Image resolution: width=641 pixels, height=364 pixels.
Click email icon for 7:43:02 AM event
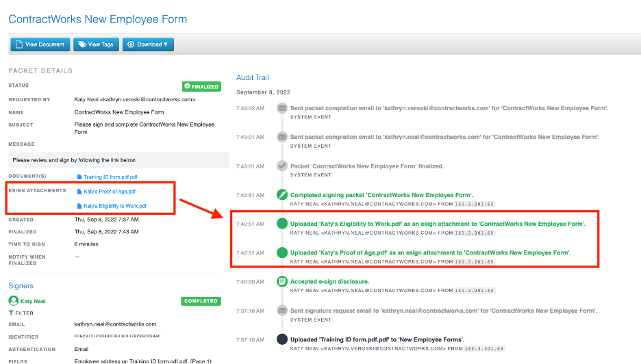pyautogui.click(x=282, y=108)
